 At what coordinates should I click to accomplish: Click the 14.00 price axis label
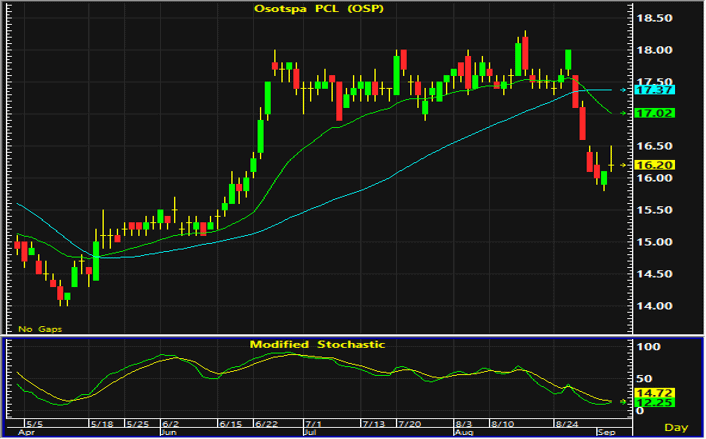point(654,306)
